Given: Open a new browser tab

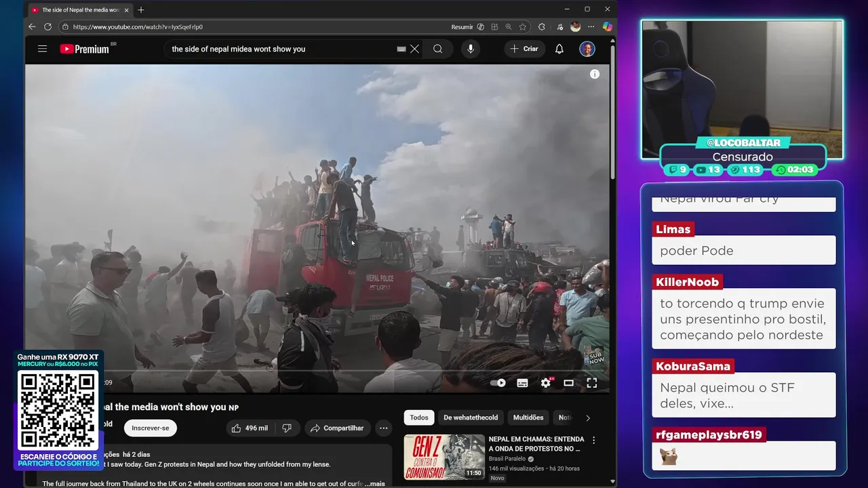Looking at the screenshot, I should (141, 10).
